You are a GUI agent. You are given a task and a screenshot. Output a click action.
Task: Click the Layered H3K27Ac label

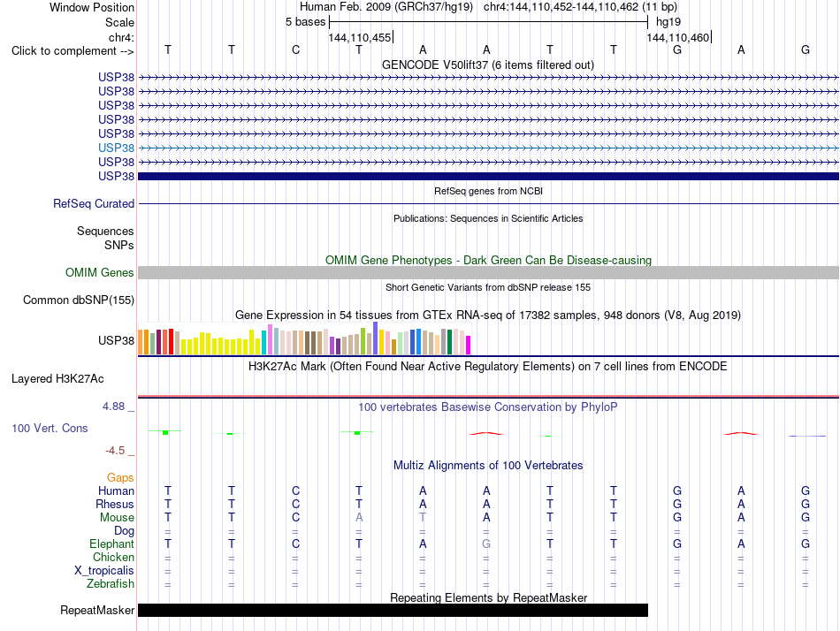[57, 379]
